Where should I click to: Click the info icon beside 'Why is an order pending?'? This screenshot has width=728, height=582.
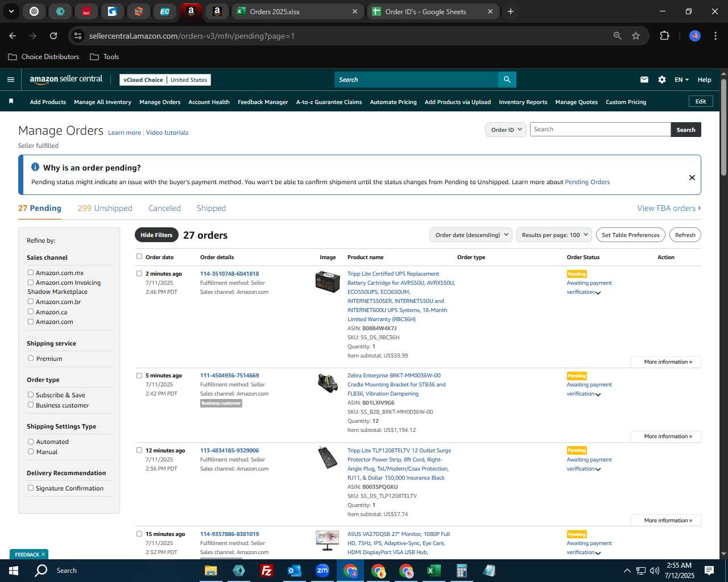(35, 167)
